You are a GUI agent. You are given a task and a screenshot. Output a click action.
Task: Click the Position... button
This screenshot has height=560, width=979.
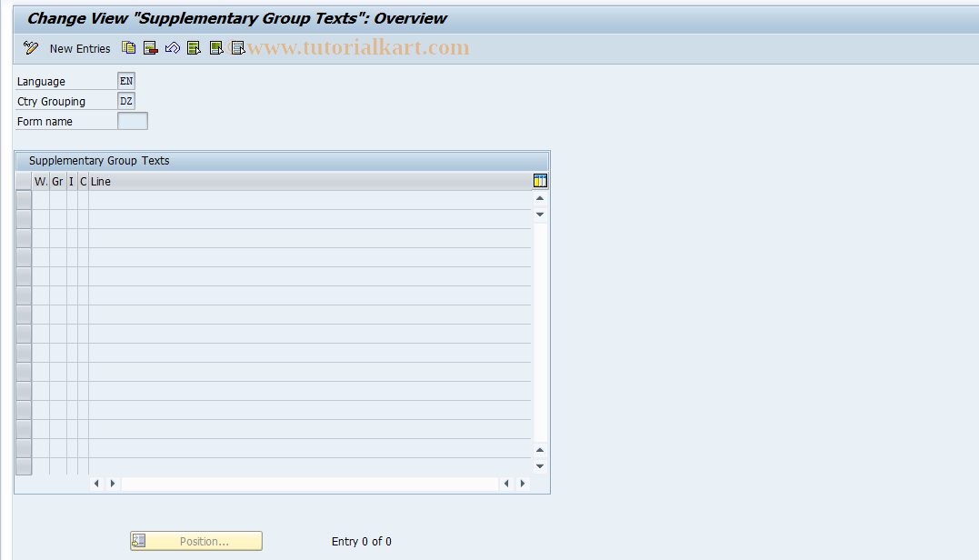(196, 541)
